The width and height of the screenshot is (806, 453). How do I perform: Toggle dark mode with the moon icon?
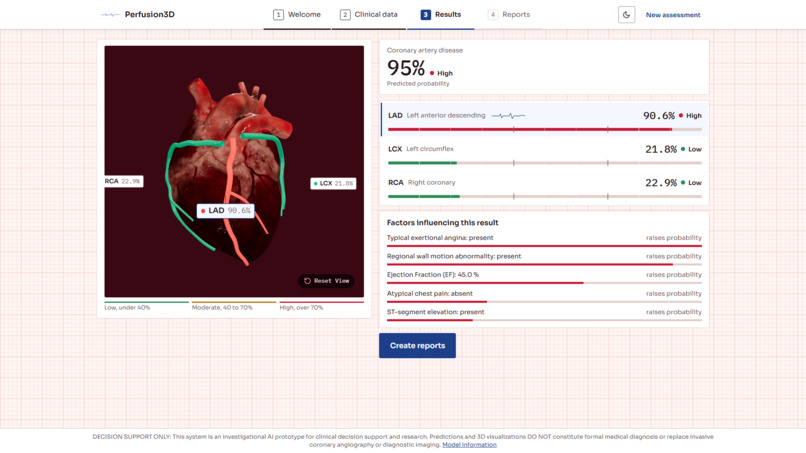626,15
